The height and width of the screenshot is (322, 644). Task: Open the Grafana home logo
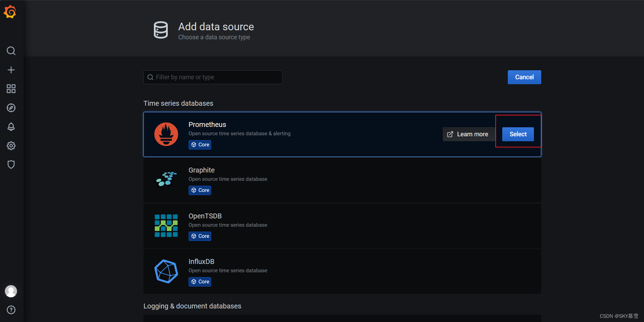click(10, 12)
